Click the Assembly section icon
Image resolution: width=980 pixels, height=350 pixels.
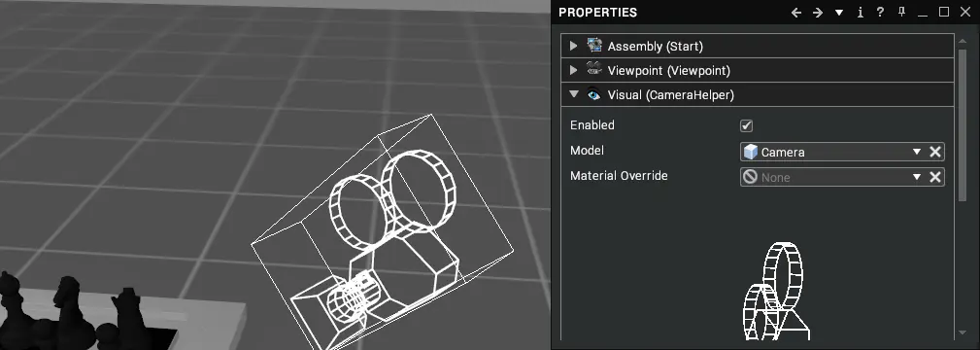594,45
